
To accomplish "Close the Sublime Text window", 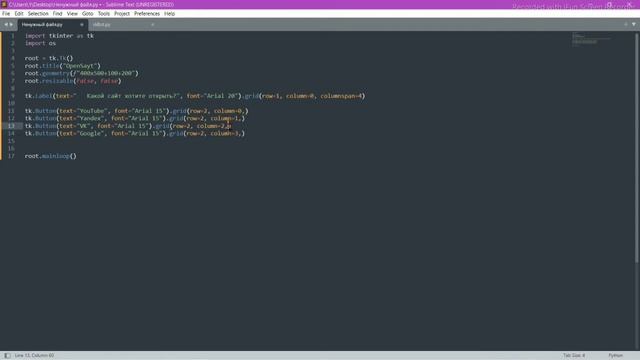I will 630,4.
